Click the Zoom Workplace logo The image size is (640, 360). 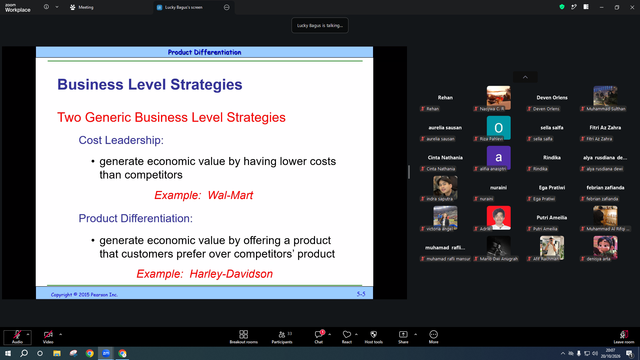pos(18,8)
